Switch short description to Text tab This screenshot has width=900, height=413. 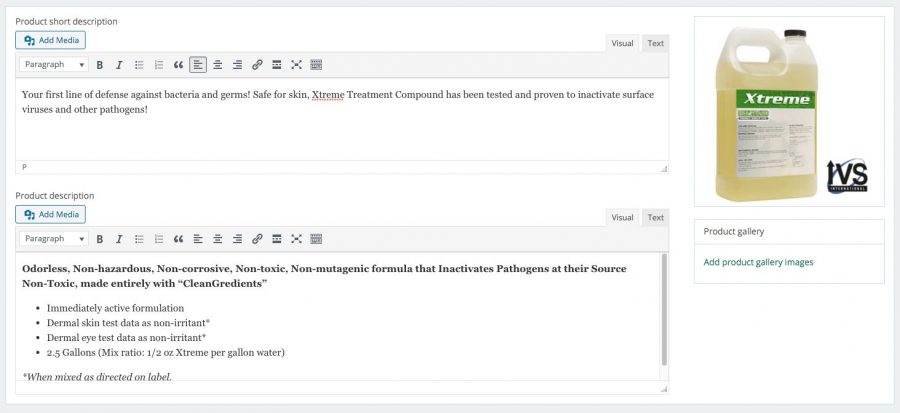point(655,43)
